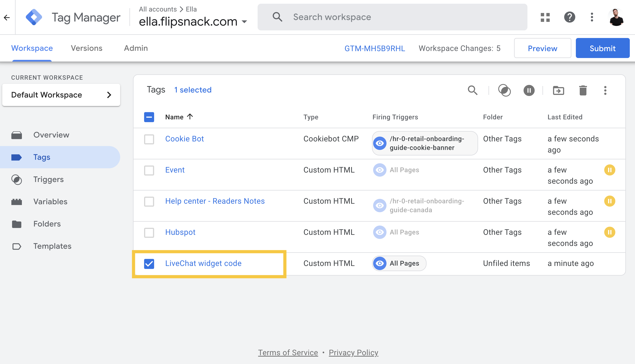The width and height of the screenshot is (635, 364).
Task: Open the Event tag
Action: coord(175,170)
